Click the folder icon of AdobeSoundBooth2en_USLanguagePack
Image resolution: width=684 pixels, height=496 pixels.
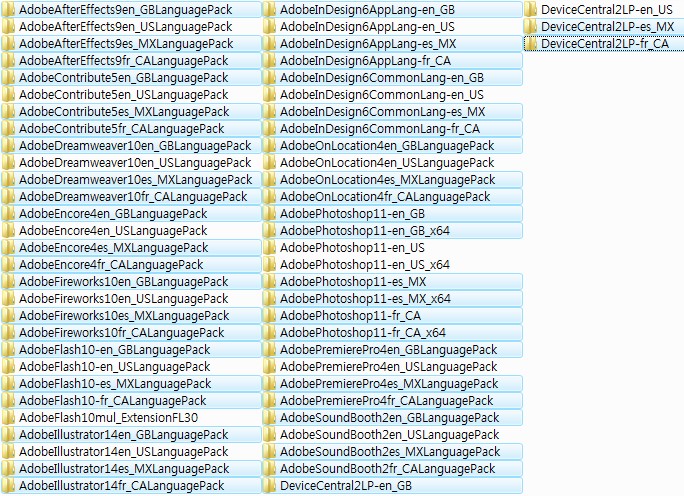point(270,435)
